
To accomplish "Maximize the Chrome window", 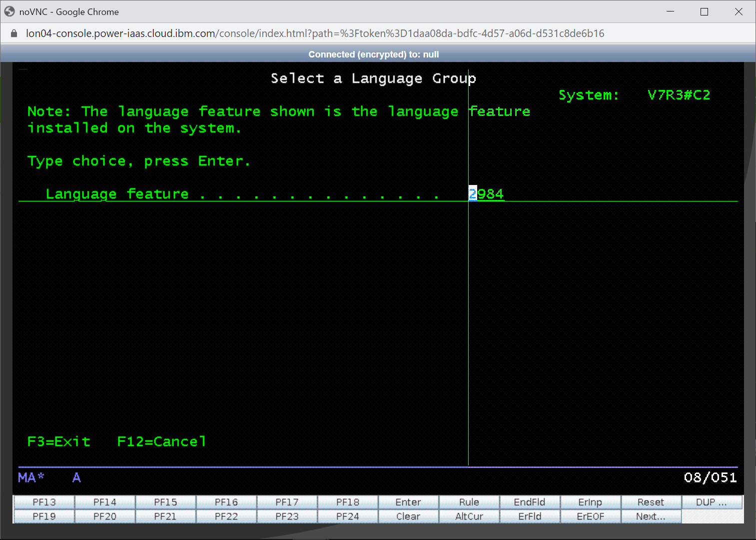I will click(705, 11).
